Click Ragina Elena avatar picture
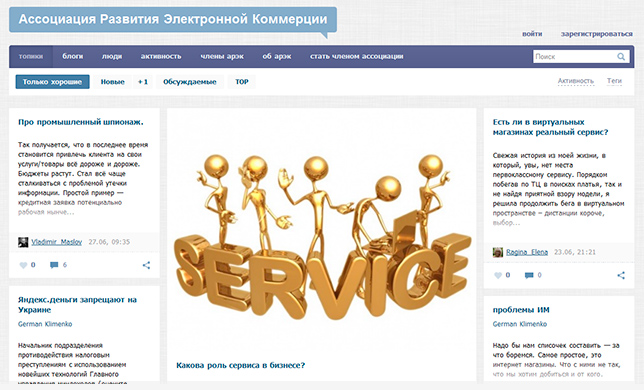This screenshot has width=644, height=390. click(x=498, y=252)
